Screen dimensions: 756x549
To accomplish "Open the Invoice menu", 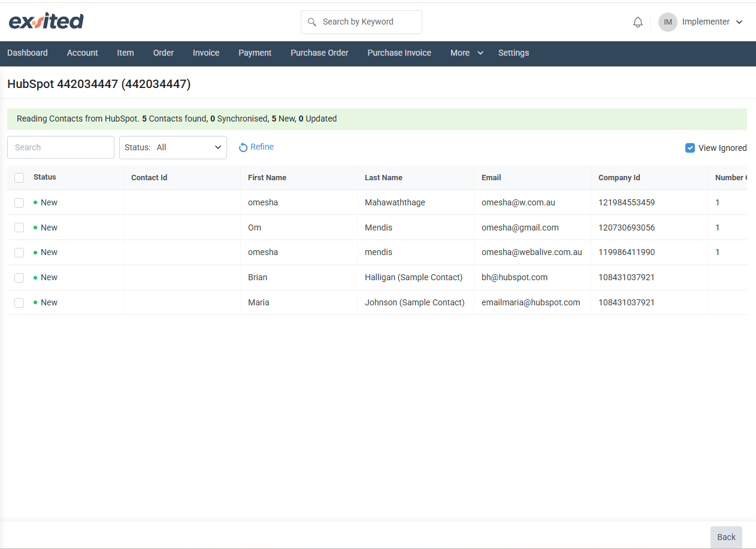I will (206, 53).
